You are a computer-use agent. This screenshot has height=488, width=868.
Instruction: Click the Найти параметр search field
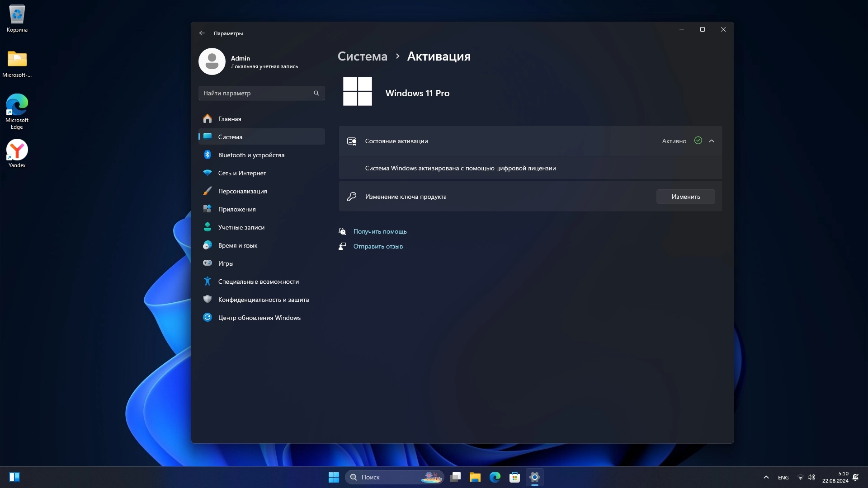coord(255,93)
